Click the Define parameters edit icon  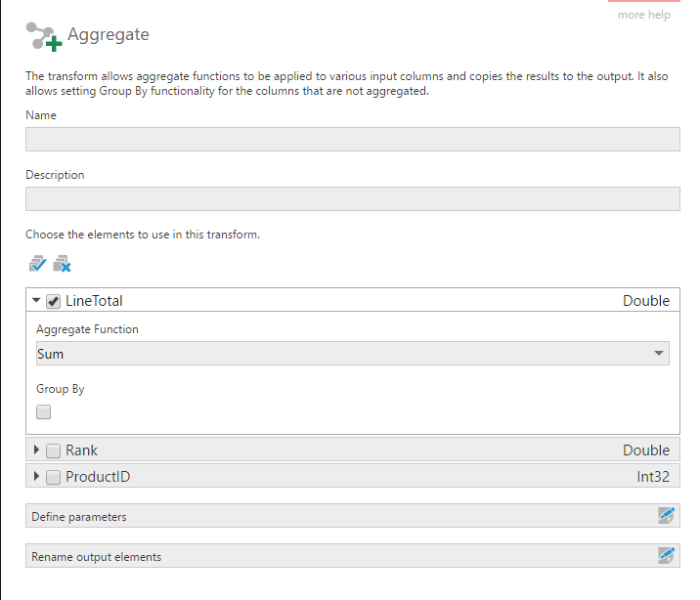667,516
